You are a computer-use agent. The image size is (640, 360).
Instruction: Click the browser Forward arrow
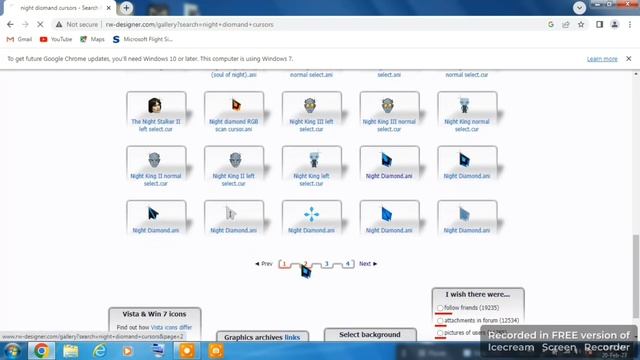pyautogui.click(x=25, y=24)
